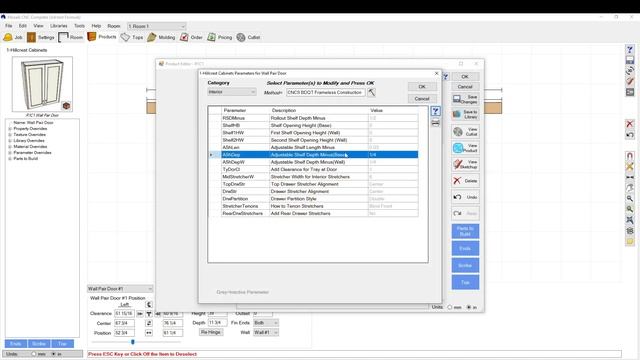Image resolution: width=640 pixels, height=360 pixels.
Task: Open the Fin Ends dropdown showing Both
Action: pyautogui.click(x=266, y=322)
